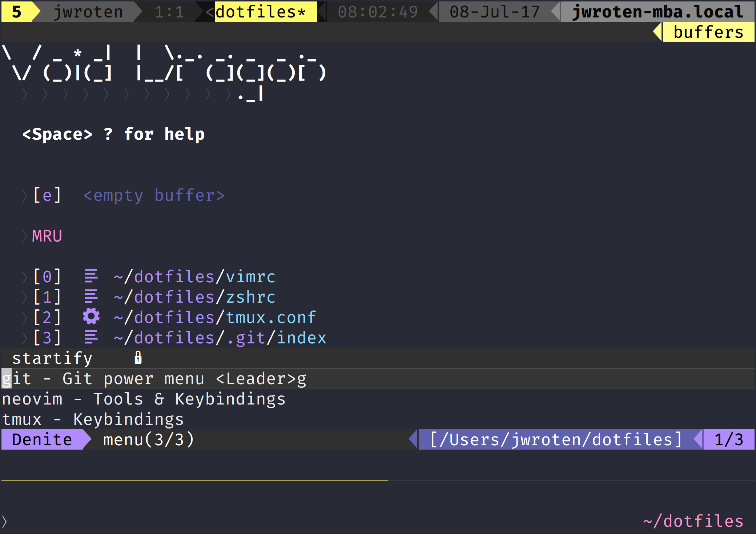Click the buffers tabline label
This screenshot has height=534, width=756.
(708, 32)
